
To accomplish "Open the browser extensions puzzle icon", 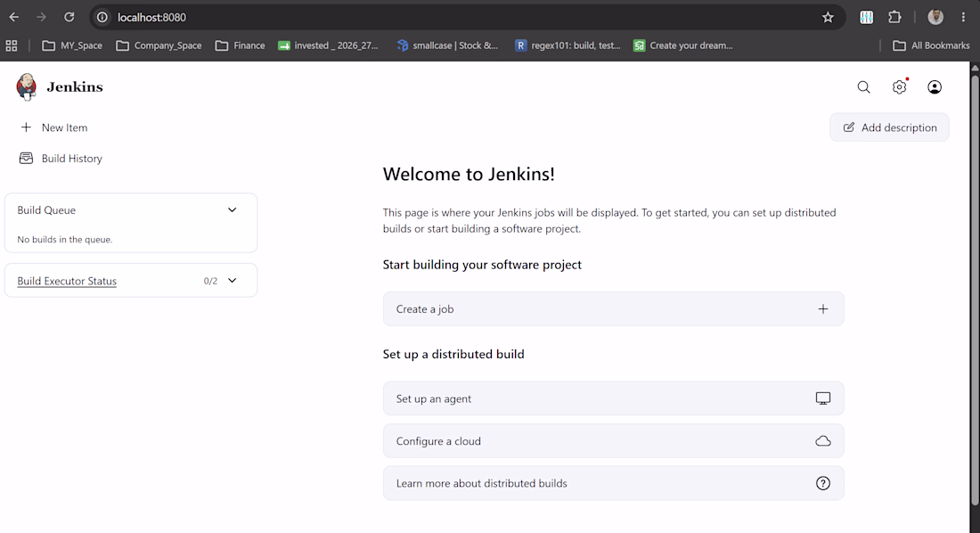I will coord(895,18).
